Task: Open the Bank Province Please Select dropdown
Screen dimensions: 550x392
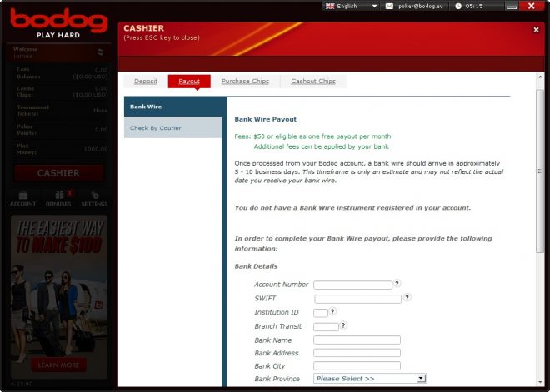Action: [370, 379]
